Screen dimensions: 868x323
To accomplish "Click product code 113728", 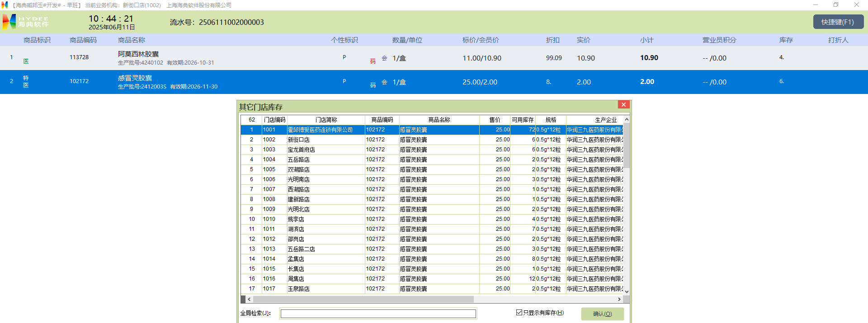I will [79, 57].
